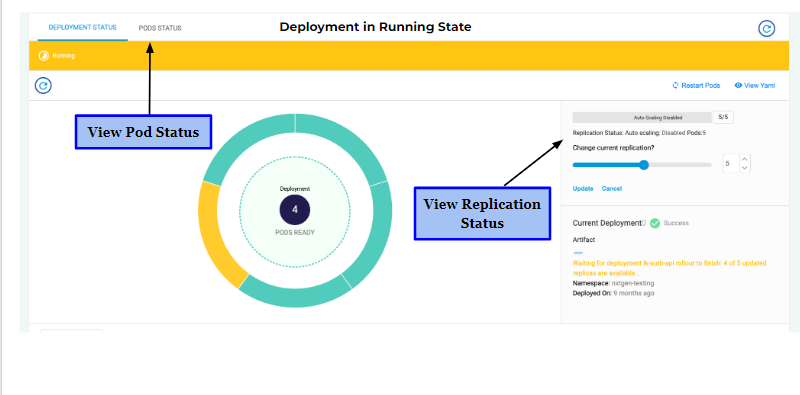The width and height of the screenshot is (800, 395).
Task: Click the Update replication link
Action: pos(583,188)
